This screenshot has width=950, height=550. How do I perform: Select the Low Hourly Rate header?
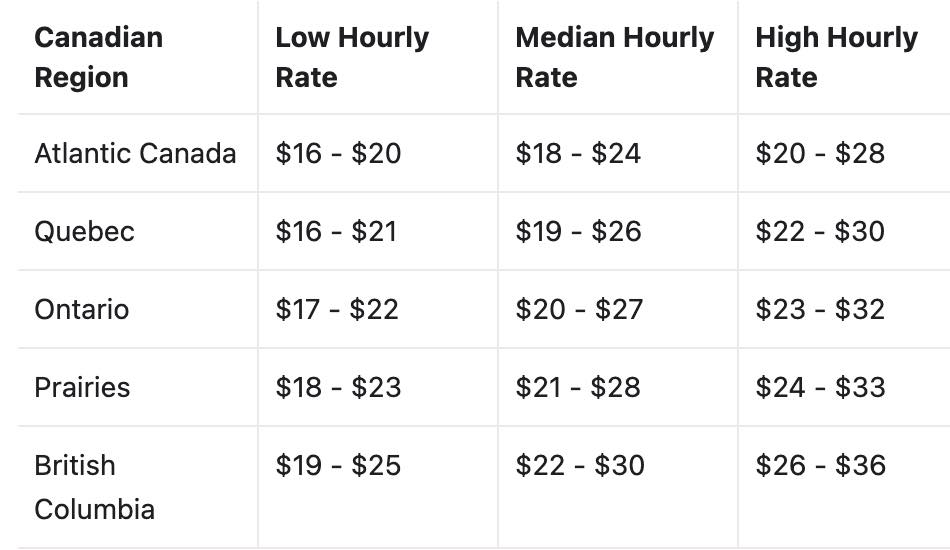click(x=352, y=57)
